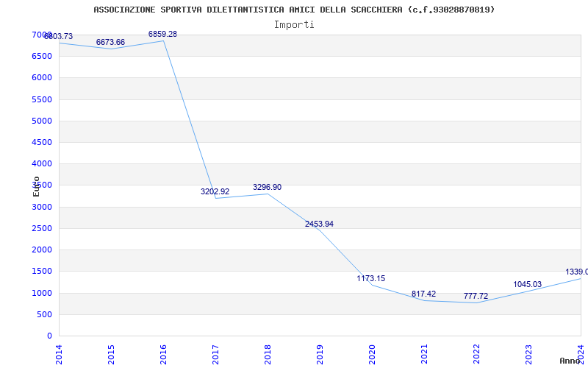Click the 'Euro' axis label

[x=36, y=186]
